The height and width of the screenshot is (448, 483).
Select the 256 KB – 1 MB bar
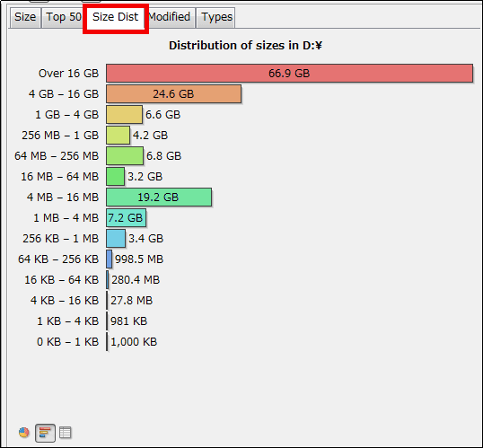(116, 239)
